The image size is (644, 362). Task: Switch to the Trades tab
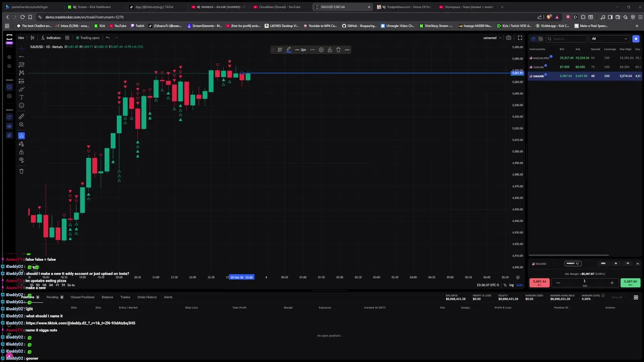pos(125,297)
